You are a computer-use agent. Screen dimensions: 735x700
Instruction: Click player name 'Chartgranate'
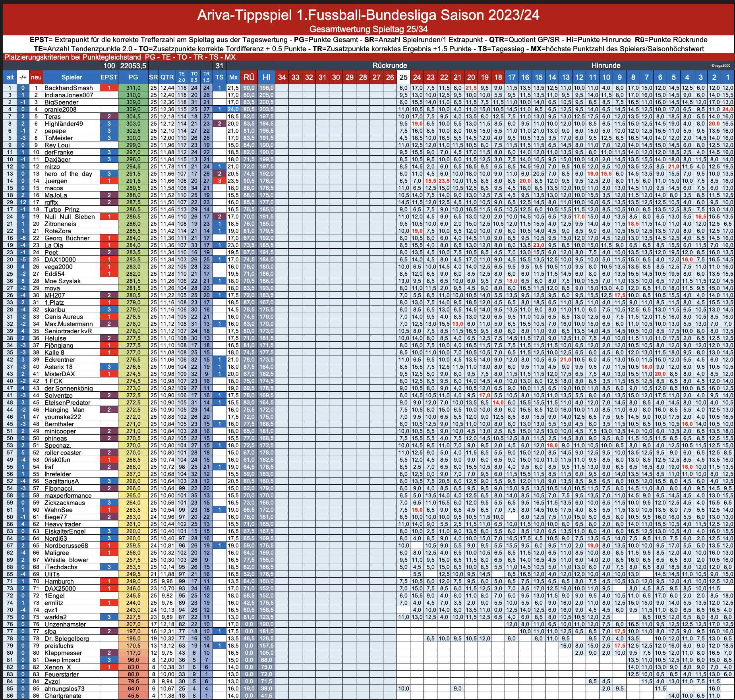(x=63, y=696)
